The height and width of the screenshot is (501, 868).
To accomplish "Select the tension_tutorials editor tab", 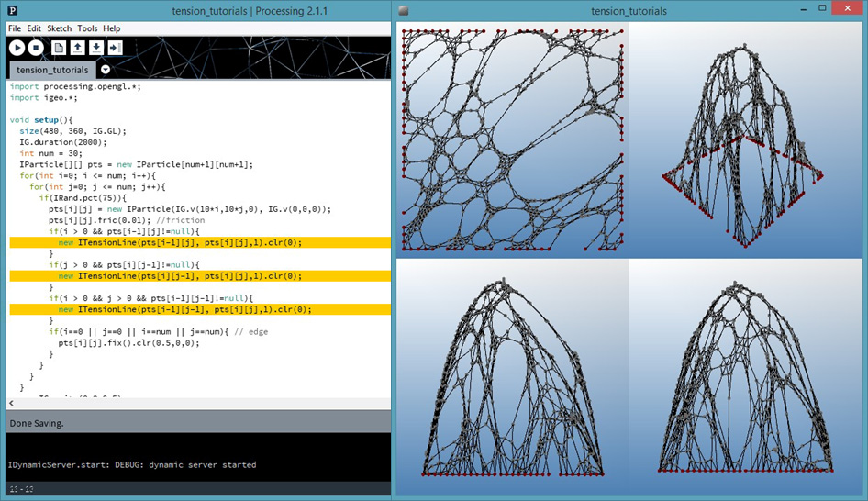I will pyautogui.click(x=52, y=70).
